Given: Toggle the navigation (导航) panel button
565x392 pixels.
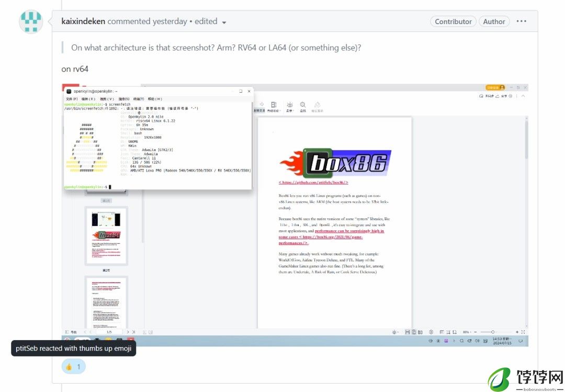Looking at the screenshot, I should pos(71,332).
